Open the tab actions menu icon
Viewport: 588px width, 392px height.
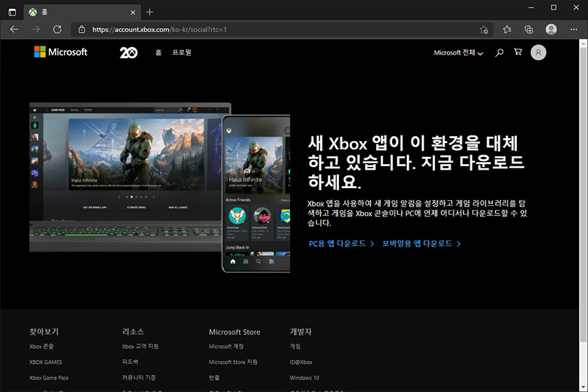click(x=12, y=12)
